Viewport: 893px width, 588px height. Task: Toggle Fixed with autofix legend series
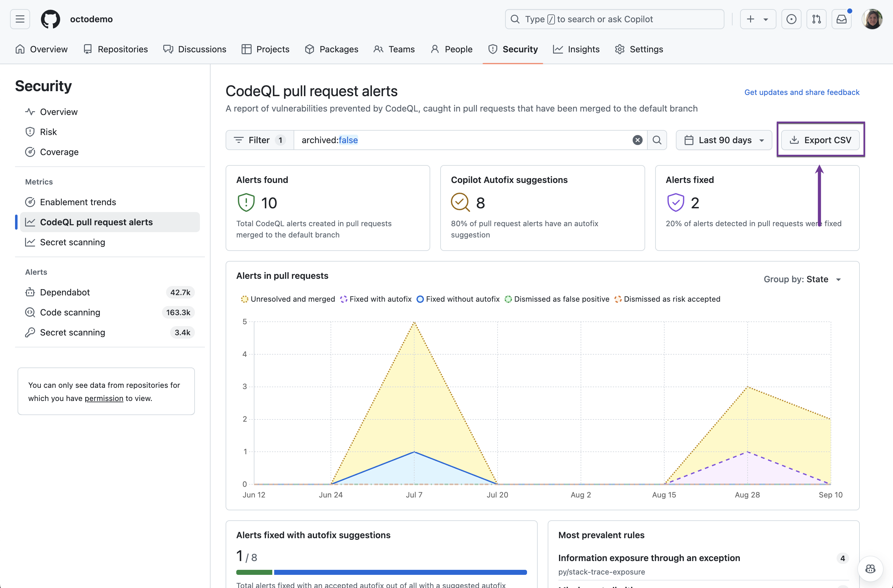tap(376, 299)
